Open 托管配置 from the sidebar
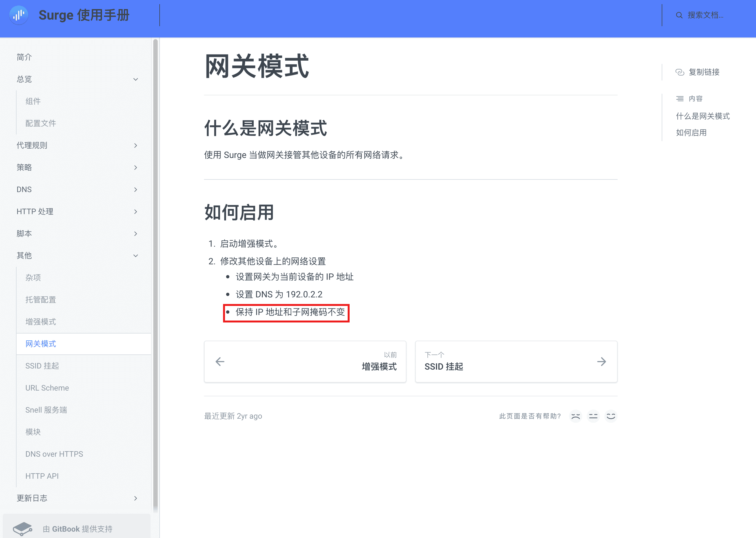The width and height of the screenshot is (756, 538). click(41, 300)
